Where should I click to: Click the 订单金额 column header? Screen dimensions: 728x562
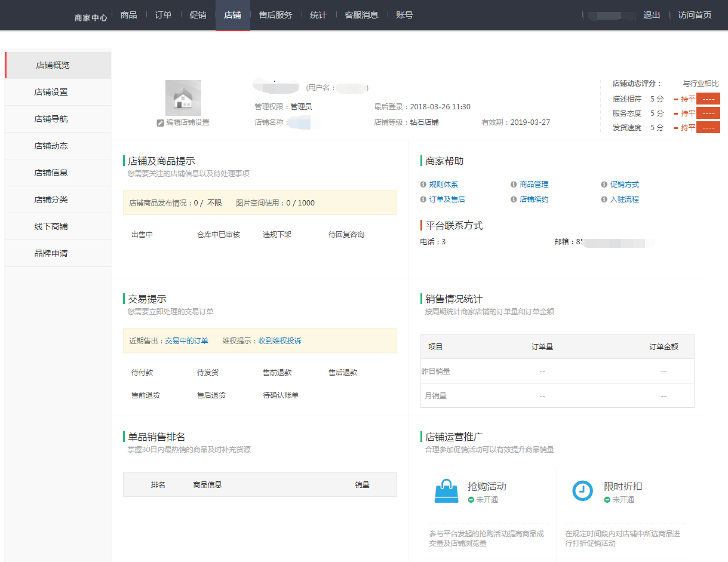664,347
